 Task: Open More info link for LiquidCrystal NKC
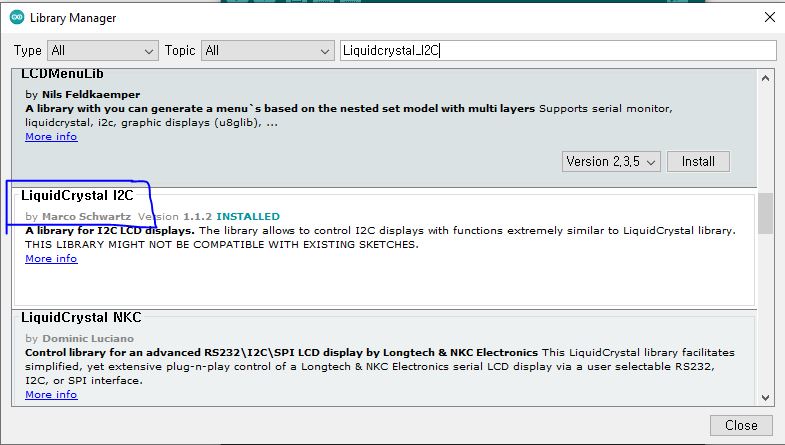(x=51, y=394)
